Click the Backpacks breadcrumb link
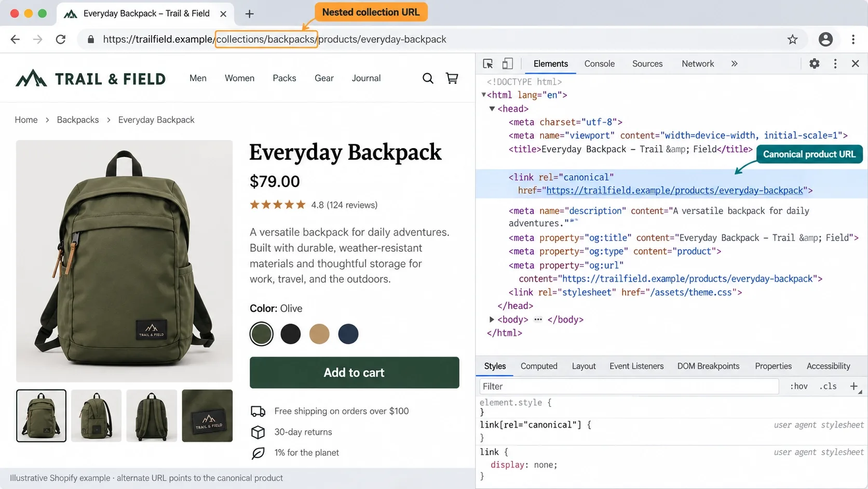 (x=78, y=120)
